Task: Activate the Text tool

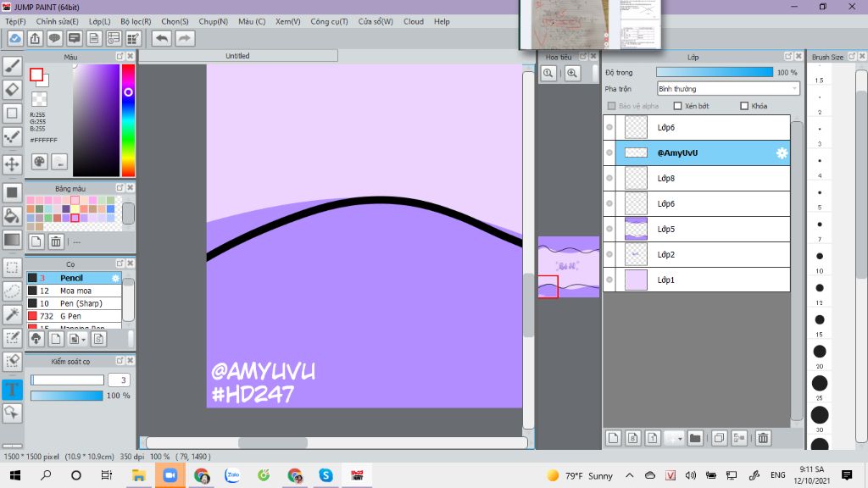Action: pyautogui.click(x=12, y=390)
